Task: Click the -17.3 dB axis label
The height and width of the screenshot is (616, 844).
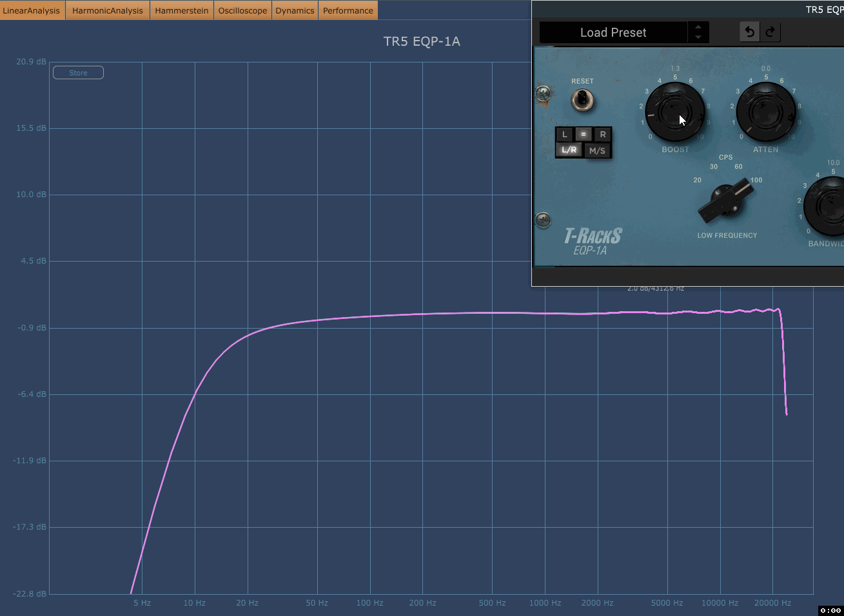Action: (x=30, y=527)
